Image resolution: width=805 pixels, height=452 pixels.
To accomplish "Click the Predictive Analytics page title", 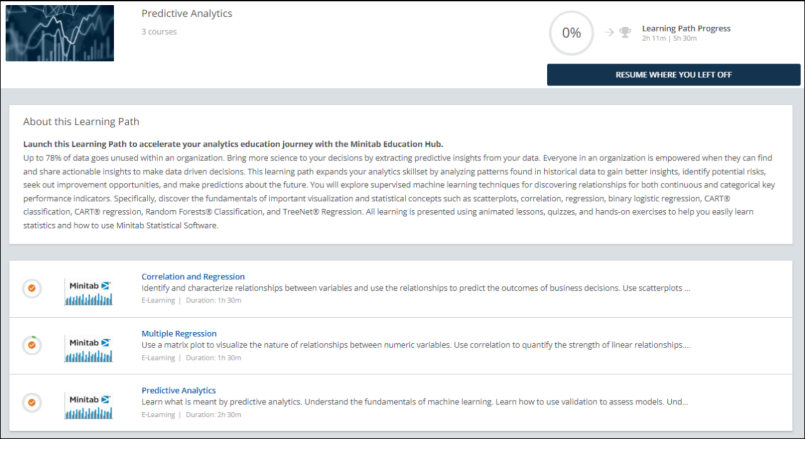I will 187,14.
